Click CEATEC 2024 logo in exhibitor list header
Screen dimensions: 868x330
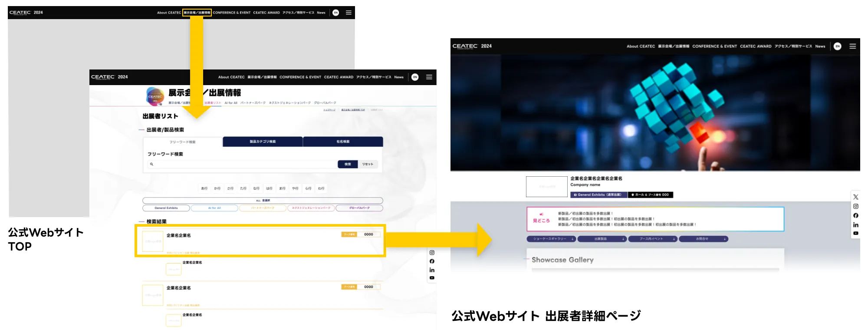[x=109, y=77]
